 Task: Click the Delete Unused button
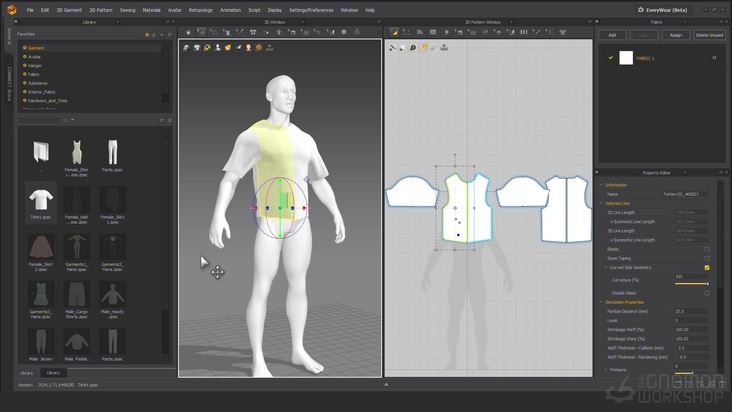[709, 35]
